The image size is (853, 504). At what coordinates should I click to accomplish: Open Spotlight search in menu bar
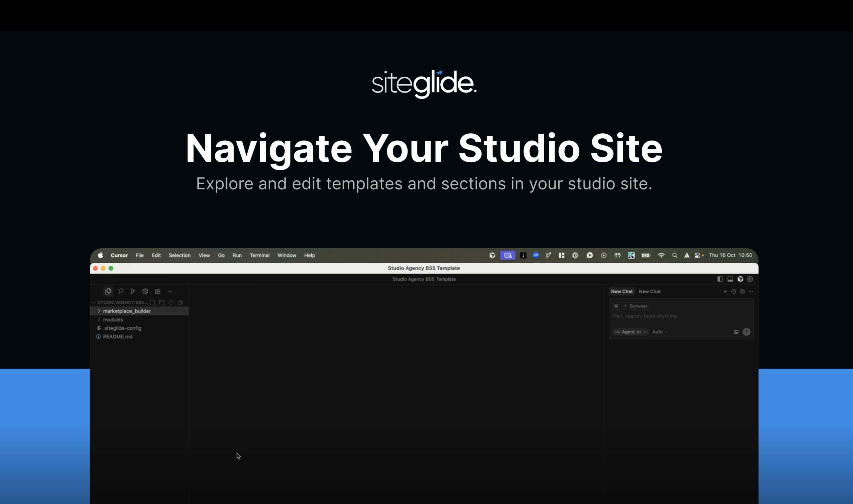[675, 255]
